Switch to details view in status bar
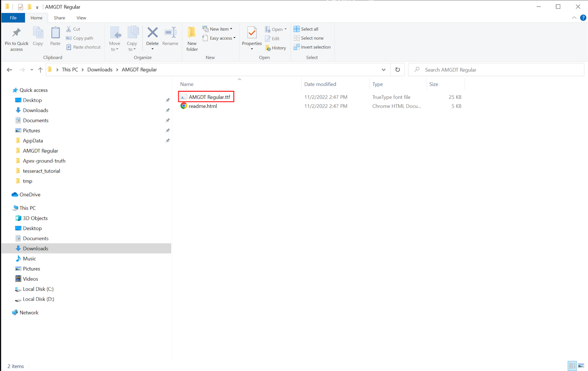The image size is (588, 371). [x=572, y=365]
